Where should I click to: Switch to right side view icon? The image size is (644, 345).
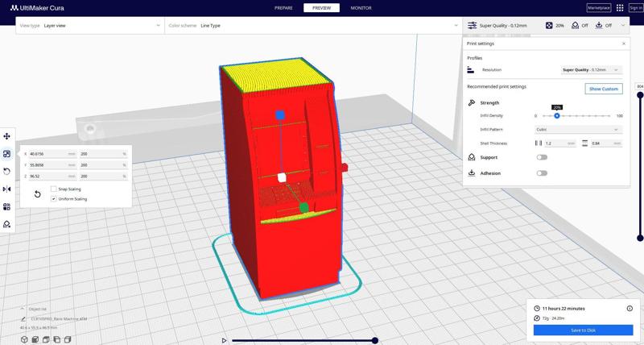point(68,339)
